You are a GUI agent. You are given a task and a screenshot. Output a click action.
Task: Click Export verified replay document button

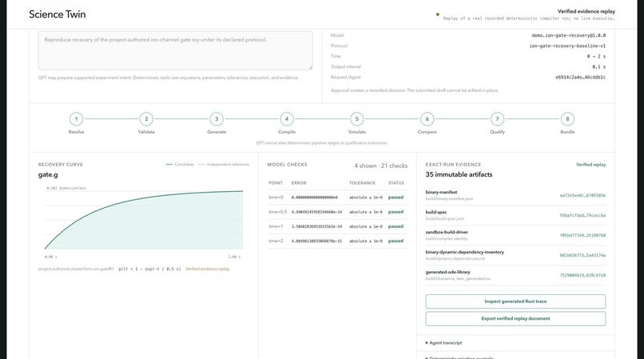click(515, 319)
